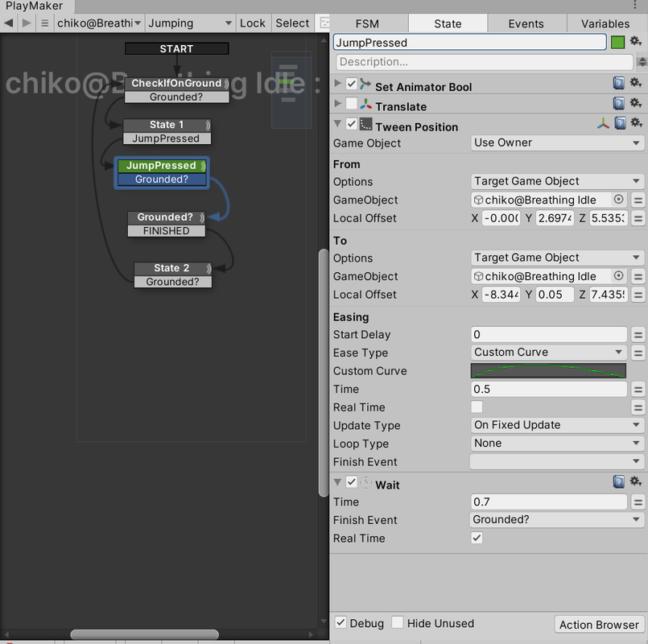
Task: Open help for Tween Position action
Action: tap(620, 123)
